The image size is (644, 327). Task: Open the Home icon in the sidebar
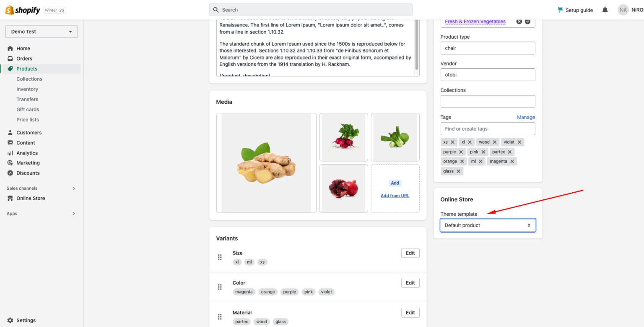(x=12, y=48)
